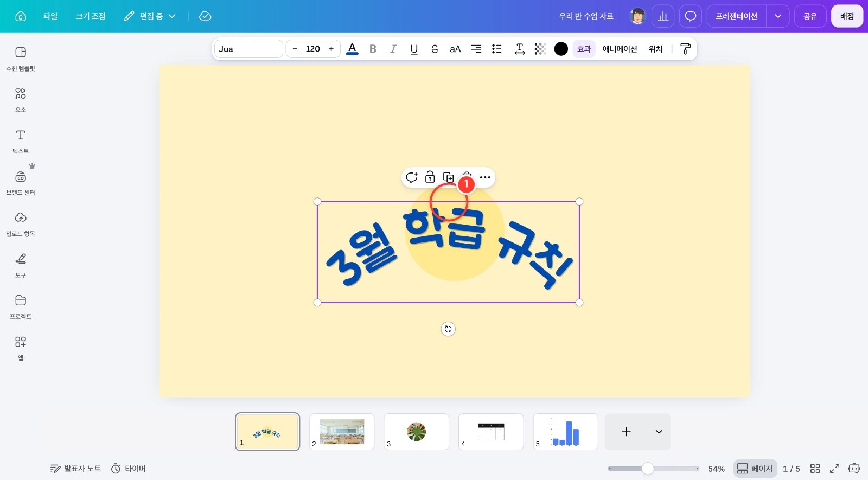This screenshot has width=868, height=480.
Task: Expand the 프레젠테이션 present options arrow
Action: click(x=778, y=16)
